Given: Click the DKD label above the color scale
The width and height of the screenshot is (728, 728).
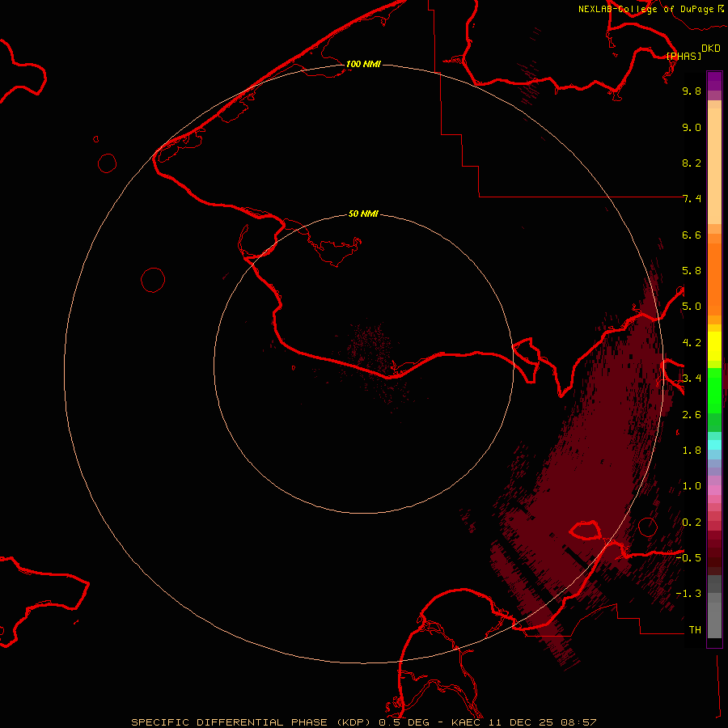Looking at the screenshot, I should 710,49.
